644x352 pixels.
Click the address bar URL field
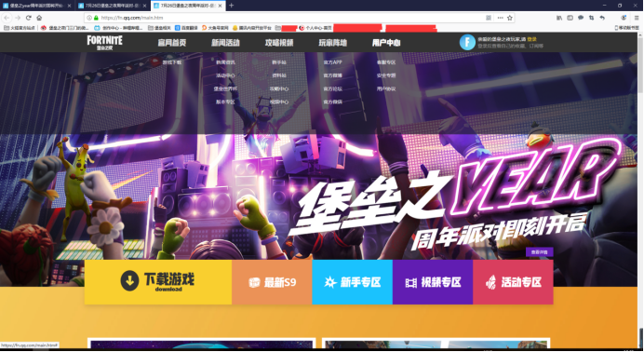288,18
